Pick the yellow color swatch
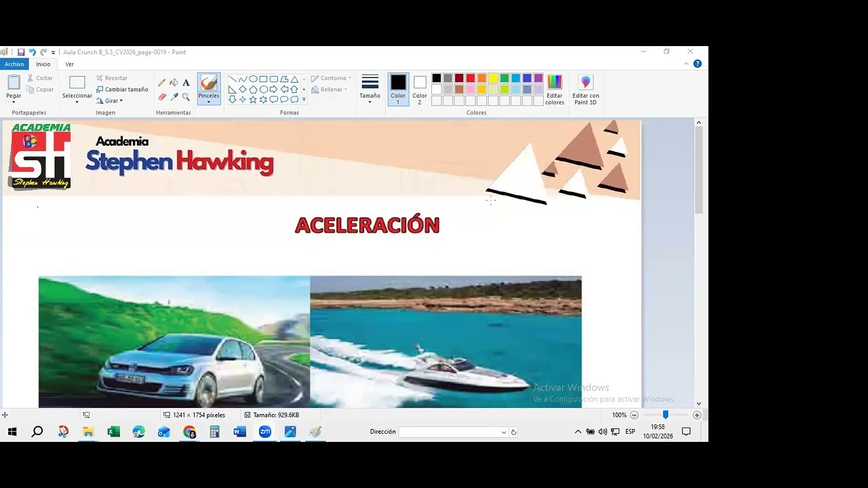 [x=493, y=79]
